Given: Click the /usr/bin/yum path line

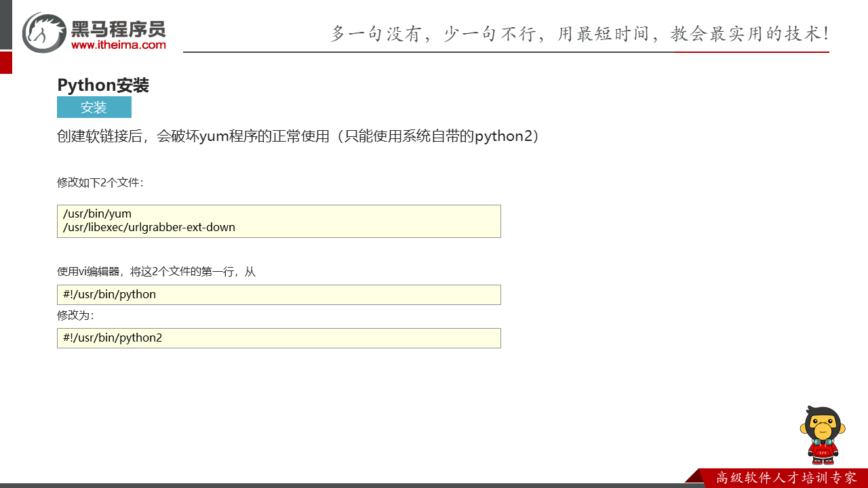Looking at the screenshot, I should click(97, 214).
